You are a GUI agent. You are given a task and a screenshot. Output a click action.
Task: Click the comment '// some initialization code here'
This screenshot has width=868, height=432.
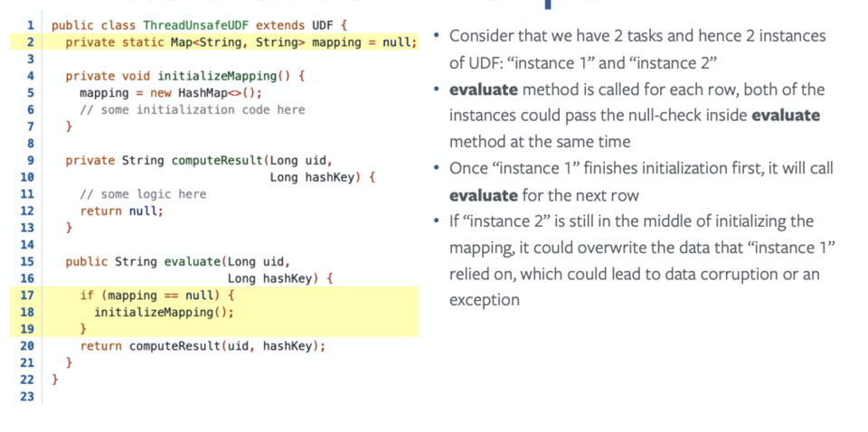(192, 109)
